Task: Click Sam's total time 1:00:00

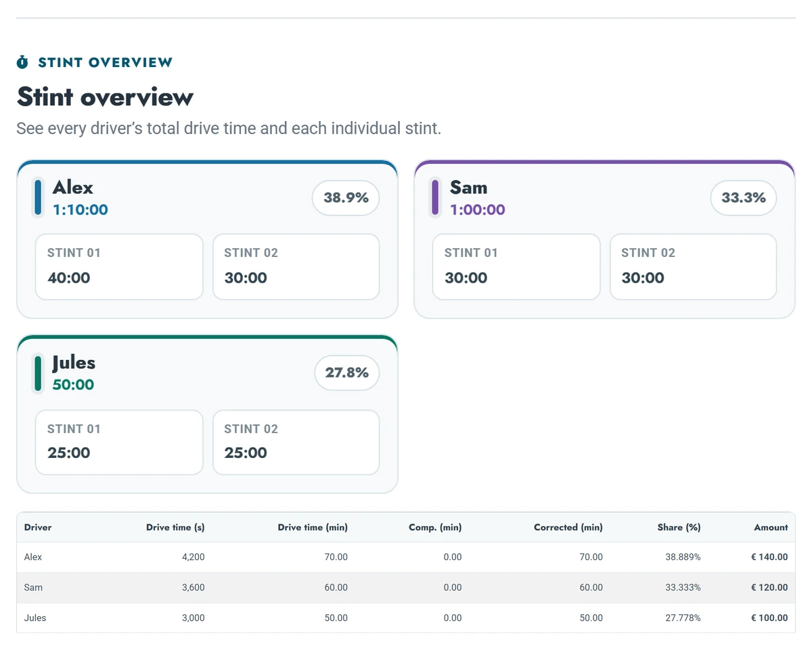Action: (x=478, y=210)
